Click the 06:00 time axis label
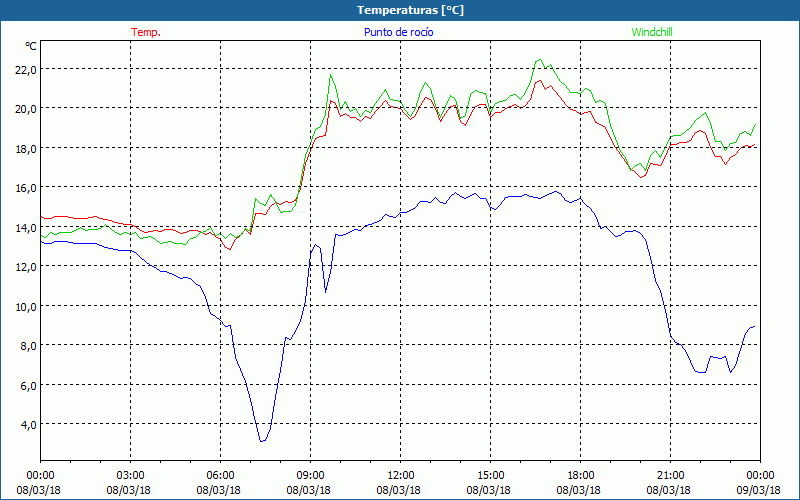This screenshot has width=800, height=500. click(x=220, y=476)
